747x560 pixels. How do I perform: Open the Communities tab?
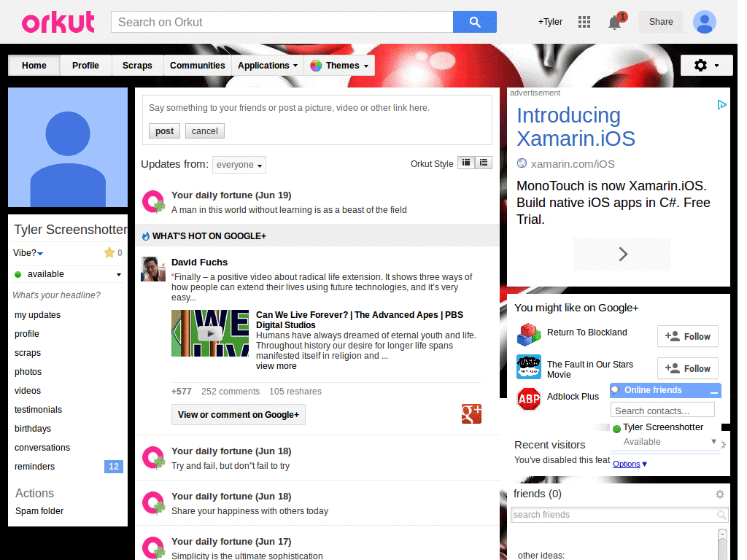197,65
